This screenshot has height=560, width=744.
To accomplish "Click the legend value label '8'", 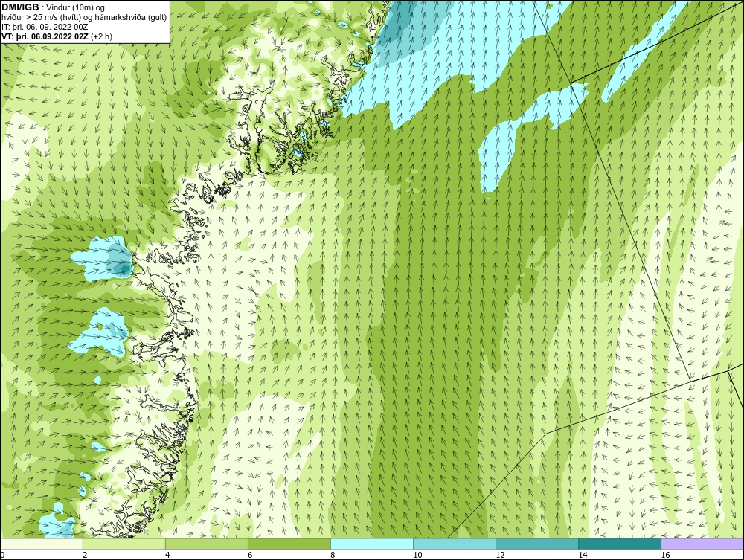I will click(x=333, y=555).
